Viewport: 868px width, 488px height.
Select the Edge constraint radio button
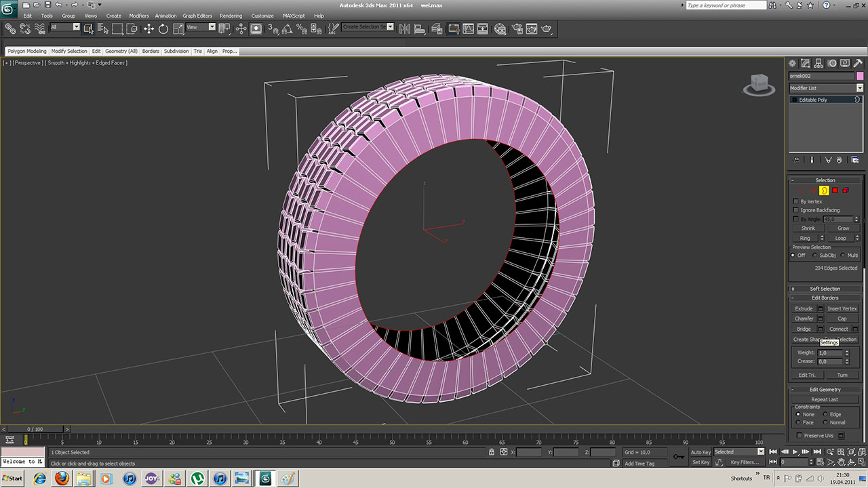[x=825, y=414]
